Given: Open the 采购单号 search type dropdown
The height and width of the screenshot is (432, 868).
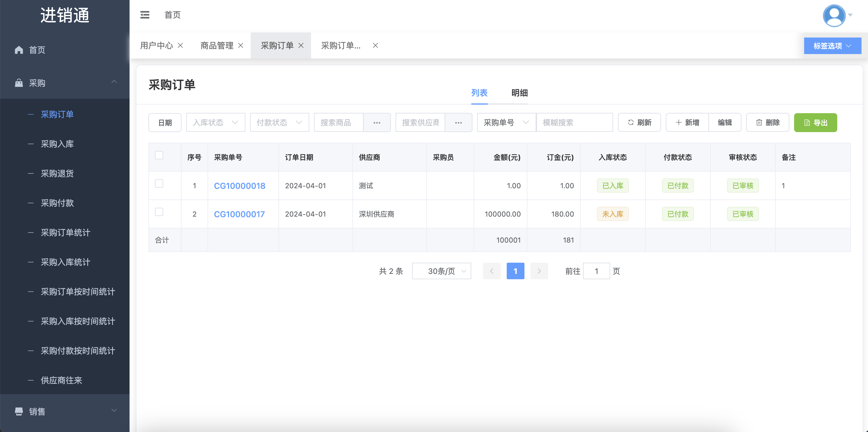Looking at the screenshot, I should [x=506, y=123].
